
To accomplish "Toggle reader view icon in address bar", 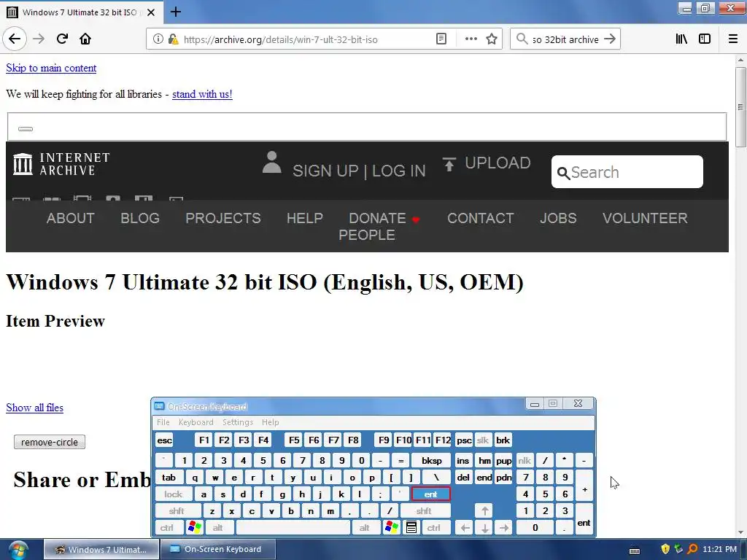I will [x=441, y=39].
